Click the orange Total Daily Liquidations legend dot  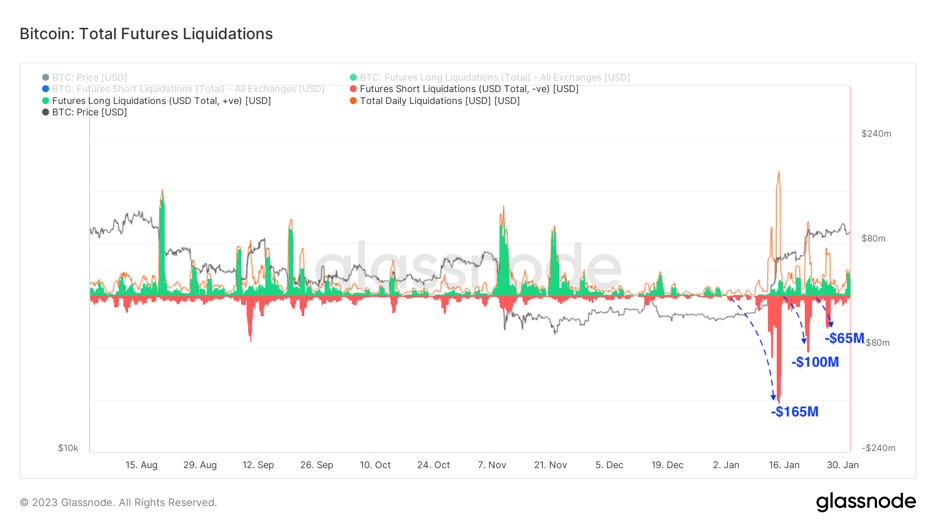[x=354, y=101]
